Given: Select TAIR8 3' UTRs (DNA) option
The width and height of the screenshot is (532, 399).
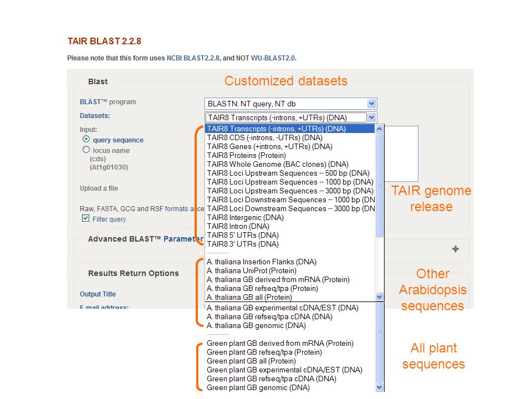Looking at the screenshot, I should (290, 244).
